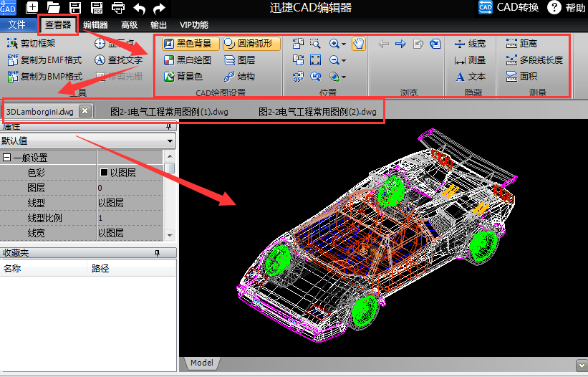
Task: Pin the 收藏夹 favorites panel
Action: tap(157, 253)
